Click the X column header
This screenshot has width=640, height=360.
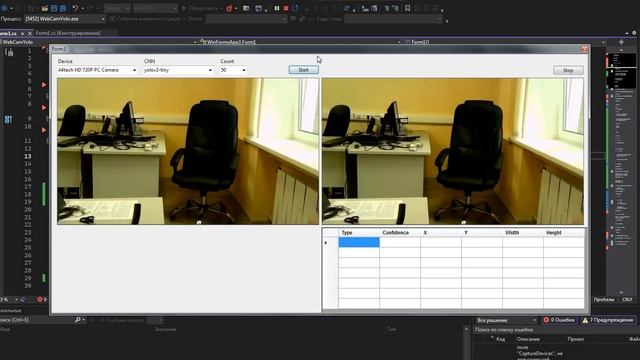tap(441, 233)
